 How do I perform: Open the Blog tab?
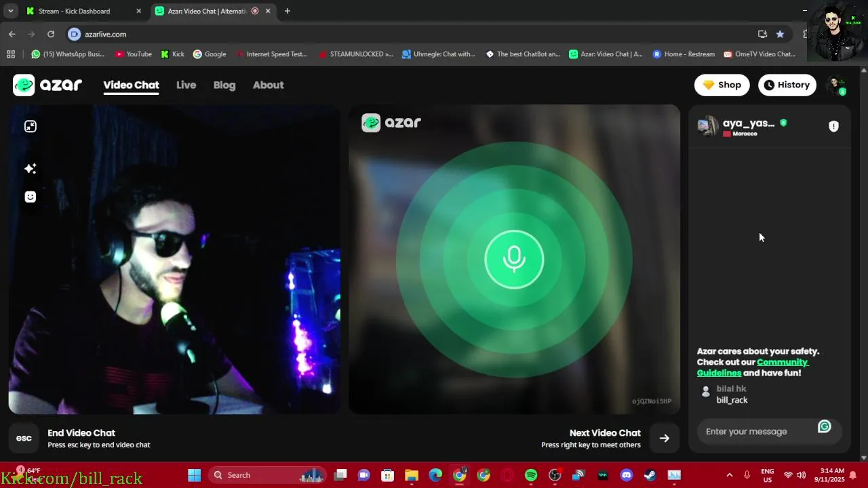click(224, 85)
